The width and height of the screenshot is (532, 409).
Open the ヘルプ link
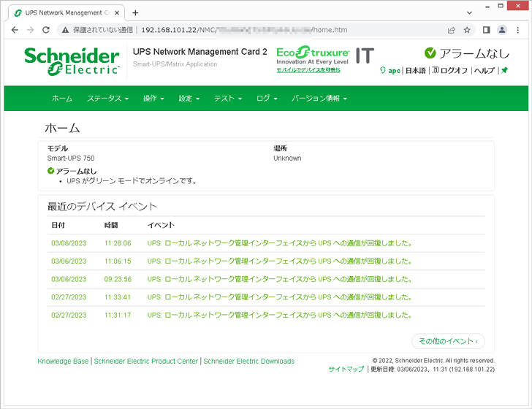click(x=484, y=71)
